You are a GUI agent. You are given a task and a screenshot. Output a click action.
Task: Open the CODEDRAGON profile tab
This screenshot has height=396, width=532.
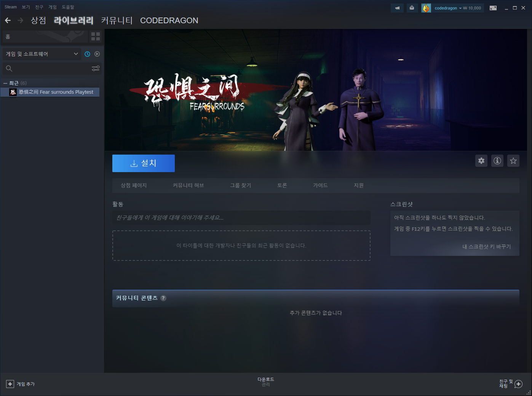pyautogui.click(x=169, y=21)
